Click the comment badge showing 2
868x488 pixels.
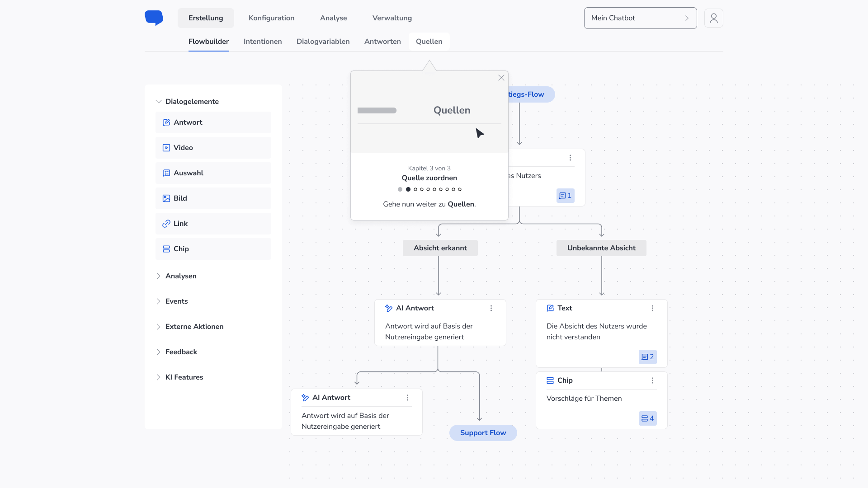[647, 357]
